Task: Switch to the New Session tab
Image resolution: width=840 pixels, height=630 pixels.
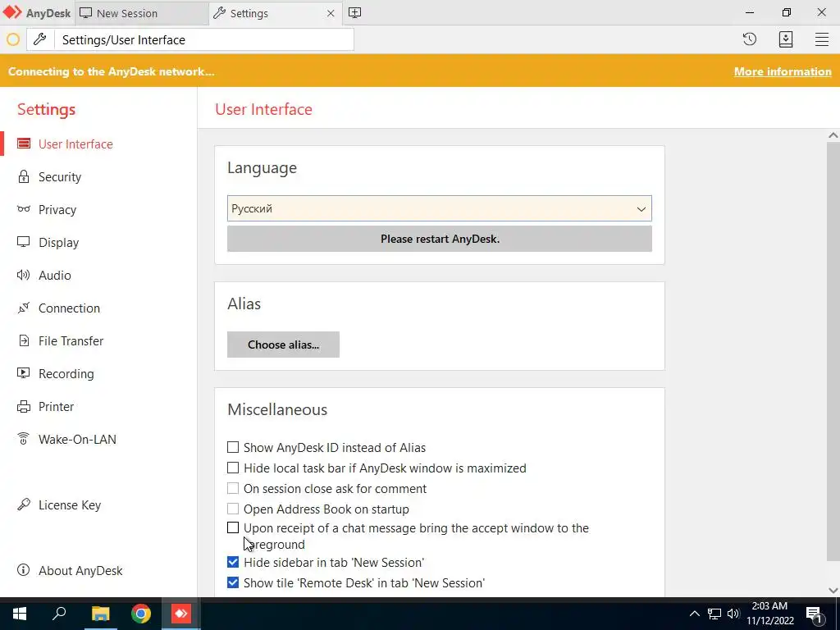Action: (x=142, y=13)
